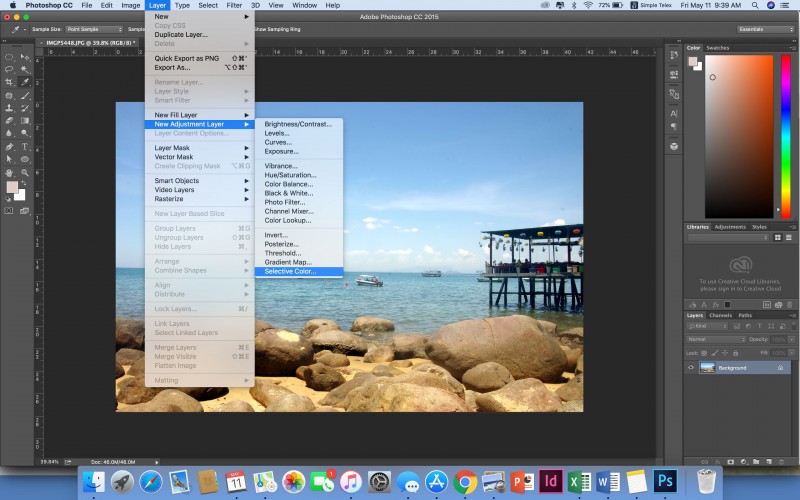Select the Magic Wand tool
This screenshot has height=500, width=800.
point(25,69)
